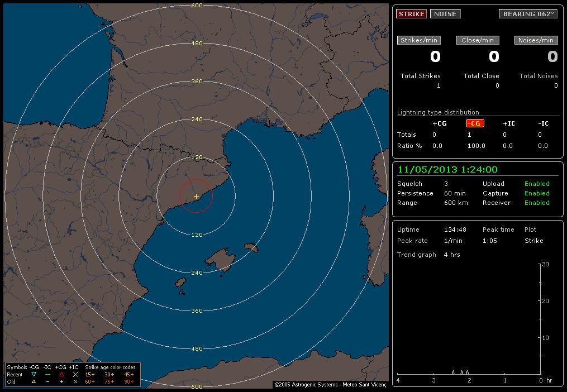Click Mallorca island on the map
Image resolution: width=567 pixels, height=392 pixels.
coord(221,260)
